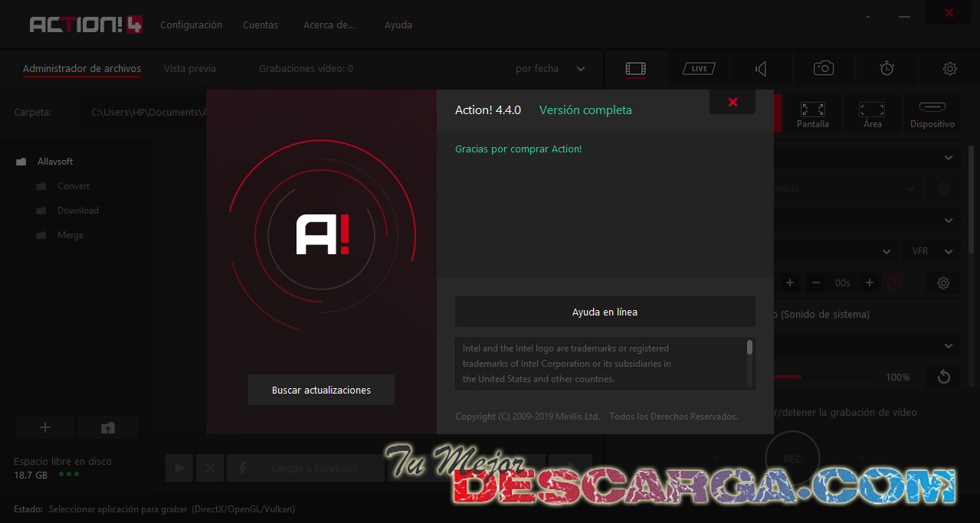This screenshot has width=980, height=523.
Task: Click the red circular timer icon
Action: [x=894, y=283]
